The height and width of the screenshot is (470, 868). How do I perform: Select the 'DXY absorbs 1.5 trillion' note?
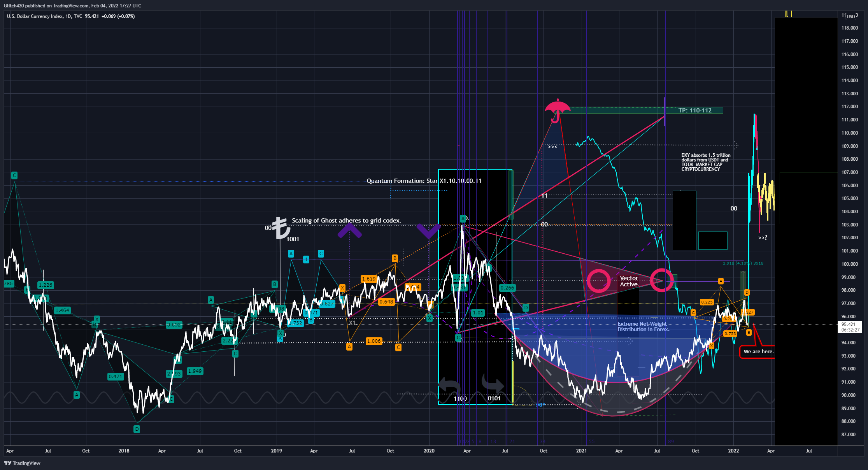pos(706,162)
